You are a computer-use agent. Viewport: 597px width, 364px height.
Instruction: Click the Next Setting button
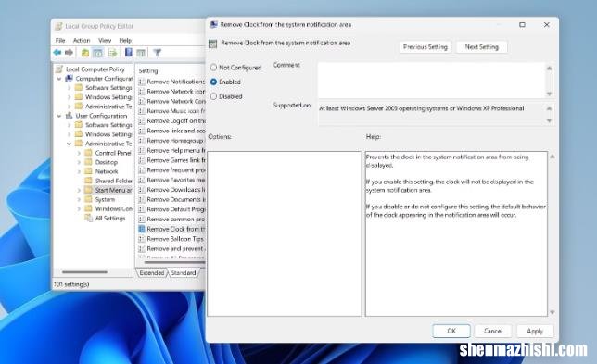(482, 47)
